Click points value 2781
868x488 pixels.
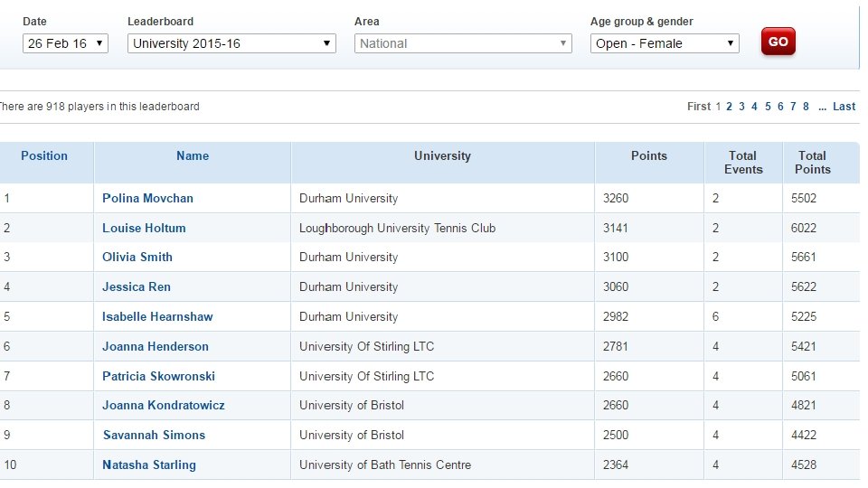(x=616, y=347)
